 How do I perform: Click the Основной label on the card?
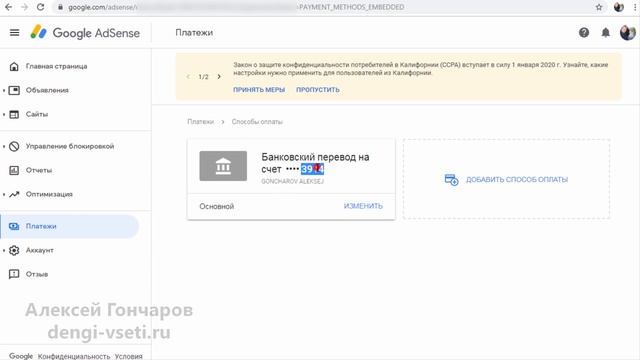[x=216, y=207]
